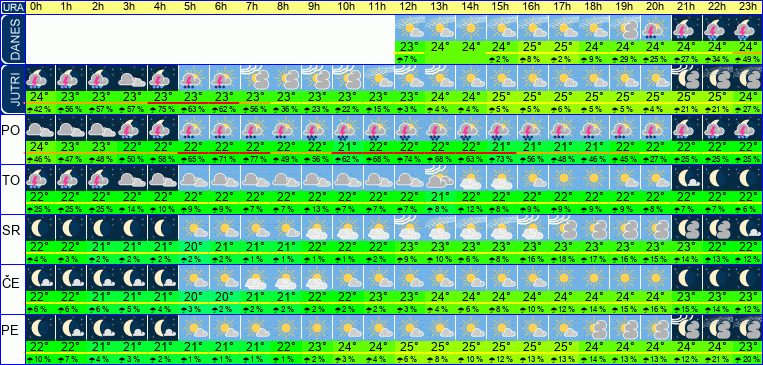Click the SR 19h cloudy sun icon
This screenshot has width=763, height=365.
click(625, 228)
